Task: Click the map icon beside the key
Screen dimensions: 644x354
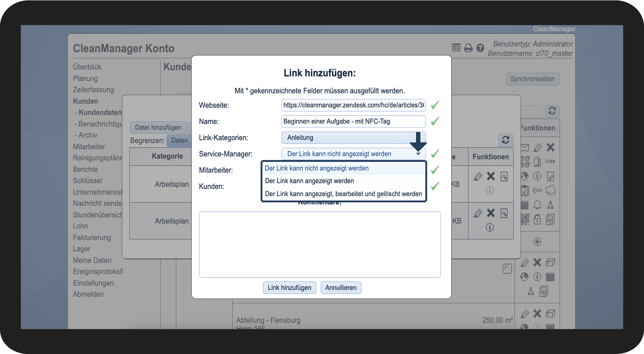Action: 550,190
